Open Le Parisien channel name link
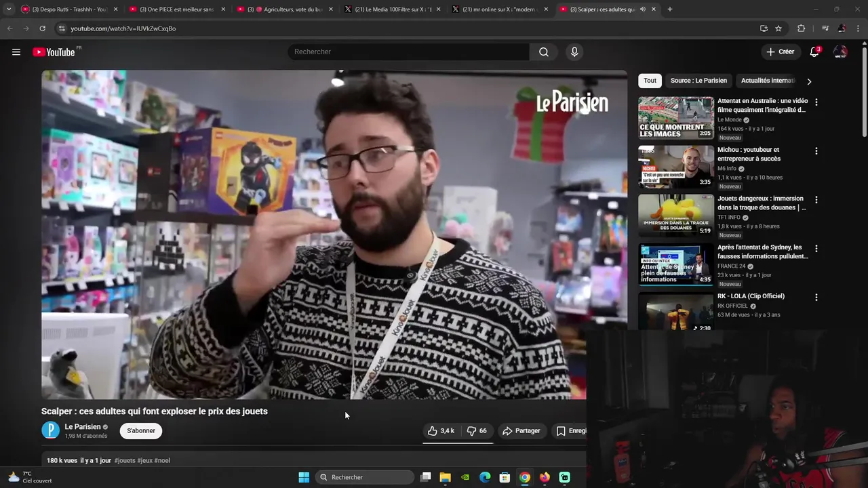 pos(83,427)
